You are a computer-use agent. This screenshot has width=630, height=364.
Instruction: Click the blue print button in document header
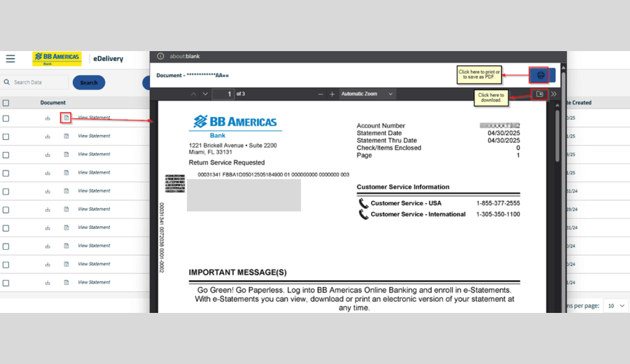pyautogui.click(x=542, y=75)
